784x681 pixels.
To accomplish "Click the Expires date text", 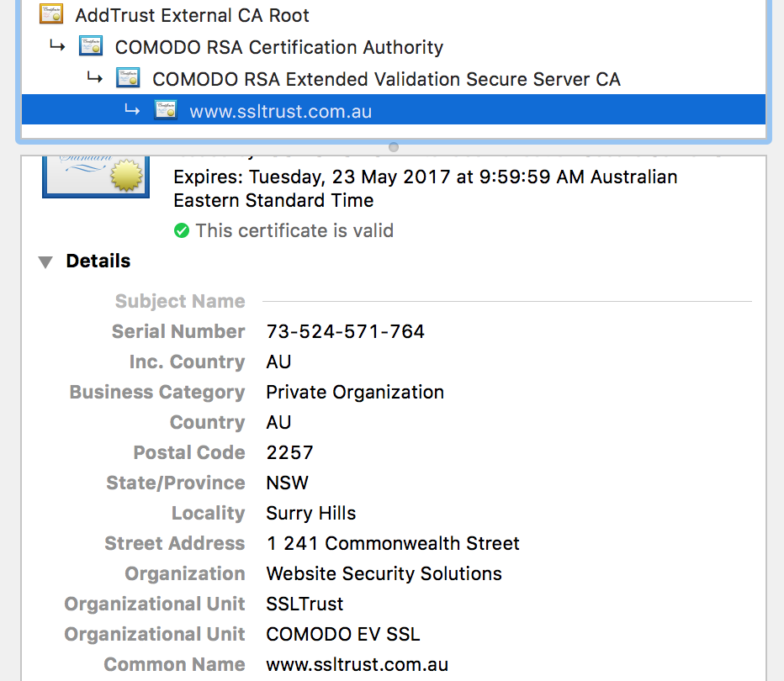I will (425, 188).
